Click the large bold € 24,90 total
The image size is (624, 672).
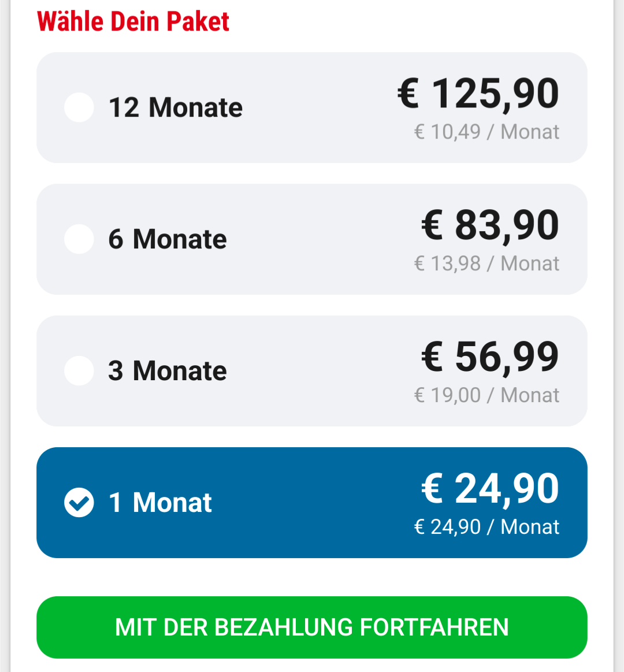[x=490, y=489]
